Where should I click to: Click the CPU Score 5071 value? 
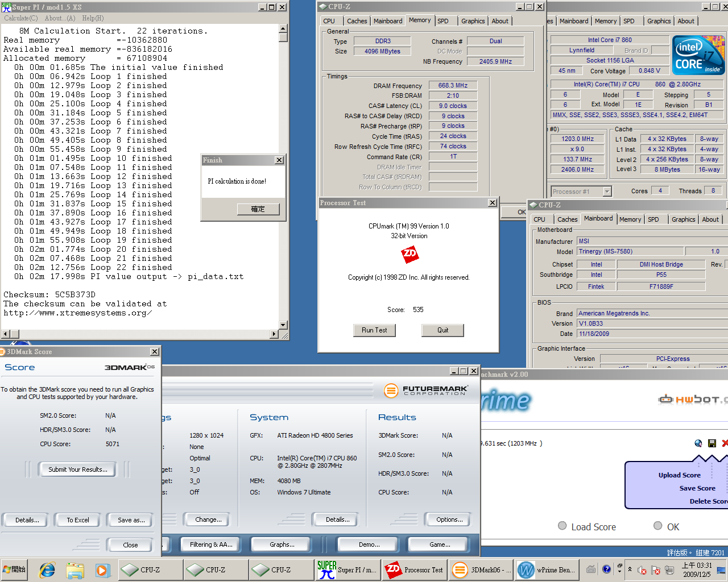(x=113, y=444)
